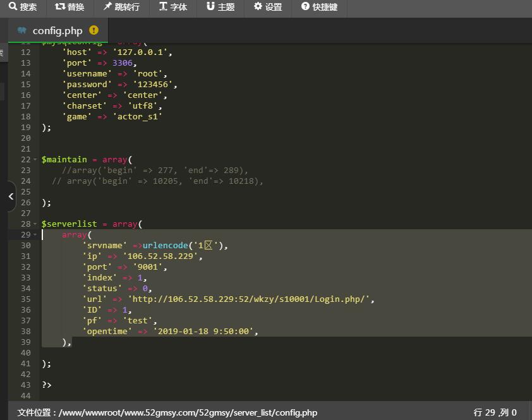Open the 搜索 search tool

23,7
